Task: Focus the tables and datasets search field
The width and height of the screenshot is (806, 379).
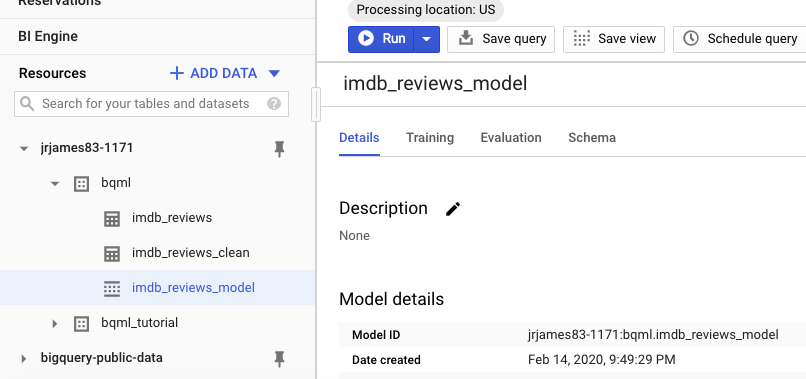Action: click(151, 104)
